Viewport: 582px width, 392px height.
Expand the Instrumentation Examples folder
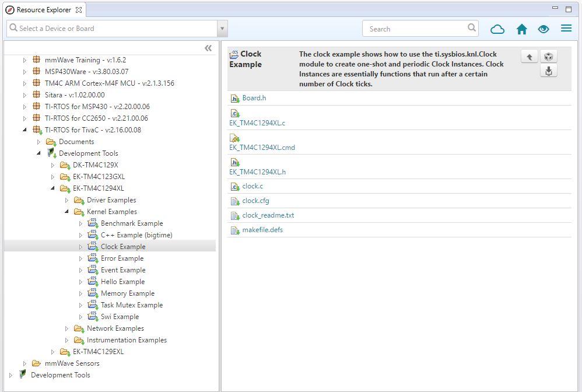67,340
